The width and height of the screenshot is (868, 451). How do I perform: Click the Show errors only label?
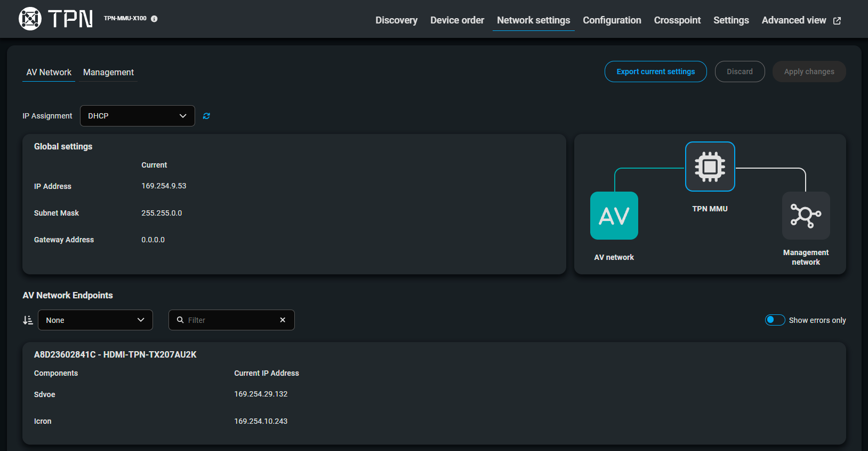pyautogui.click(x=817, y=320)
